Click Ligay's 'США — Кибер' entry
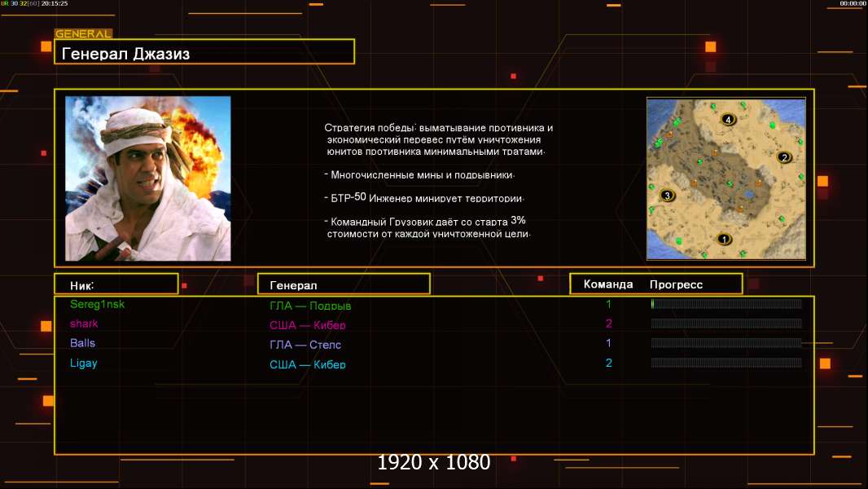The width and height of the screenshot is (868, 489). click(x=307, y=364)
